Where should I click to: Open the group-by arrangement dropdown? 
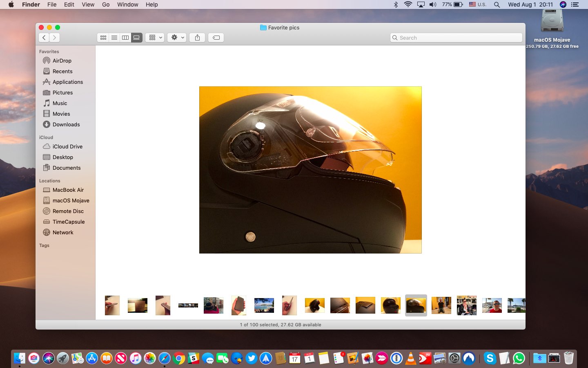point(155,38)
